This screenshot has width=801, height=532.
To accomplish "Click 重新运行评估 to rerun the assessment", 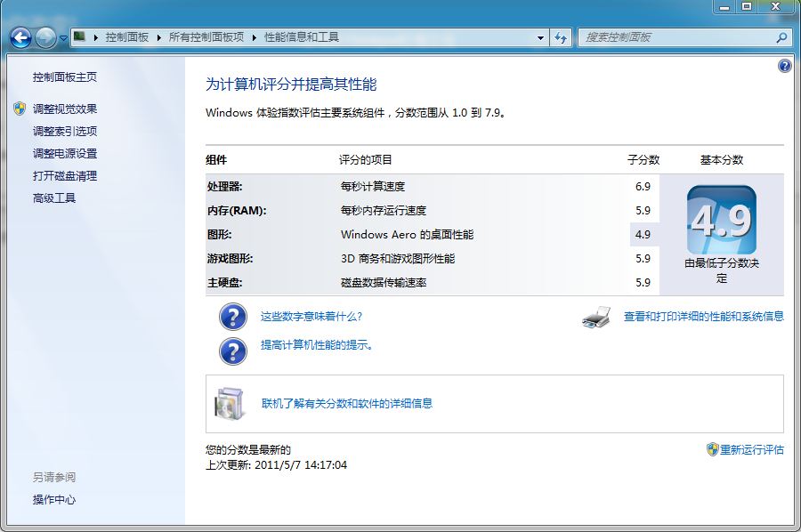I will click(x=751, y=449).
